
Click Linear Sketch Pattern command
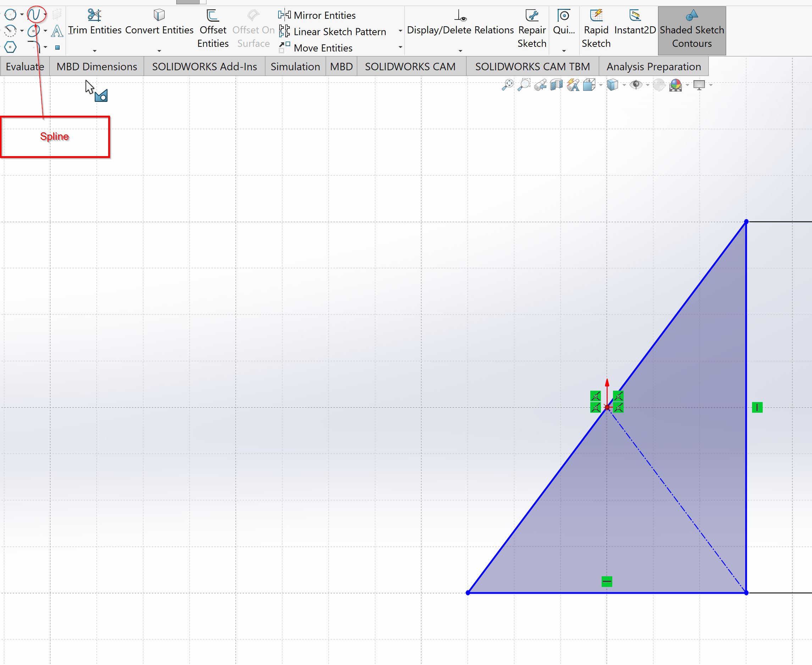pos(332,32)
